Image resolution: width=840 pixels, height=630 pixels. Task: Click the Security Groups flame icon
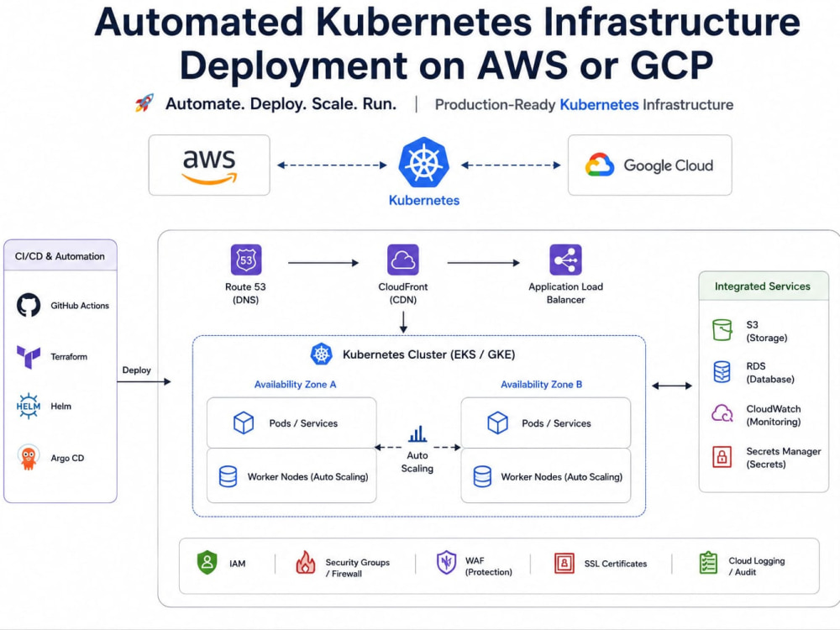[x=306, y=563]
